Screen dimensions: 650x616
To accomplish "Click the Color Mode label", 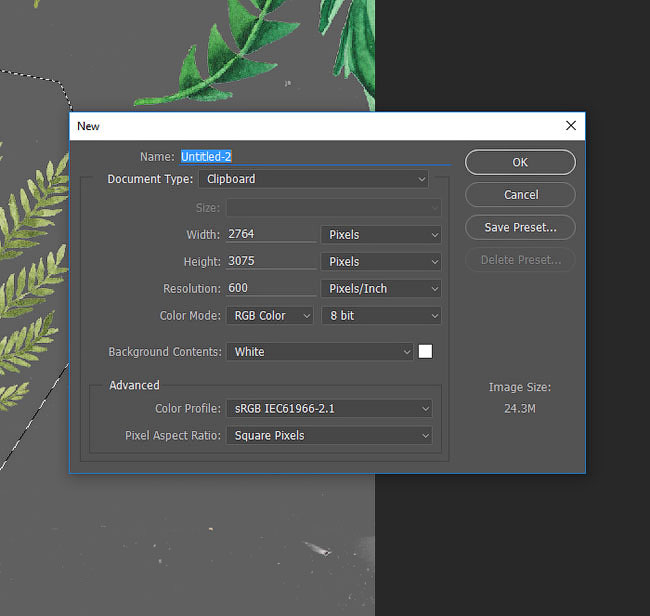I will click(x=190, y=316).
